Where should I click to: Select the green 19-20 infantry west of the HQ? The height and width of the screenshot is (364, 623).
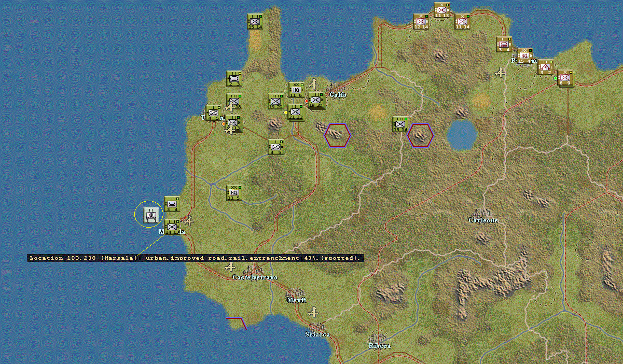275,101
